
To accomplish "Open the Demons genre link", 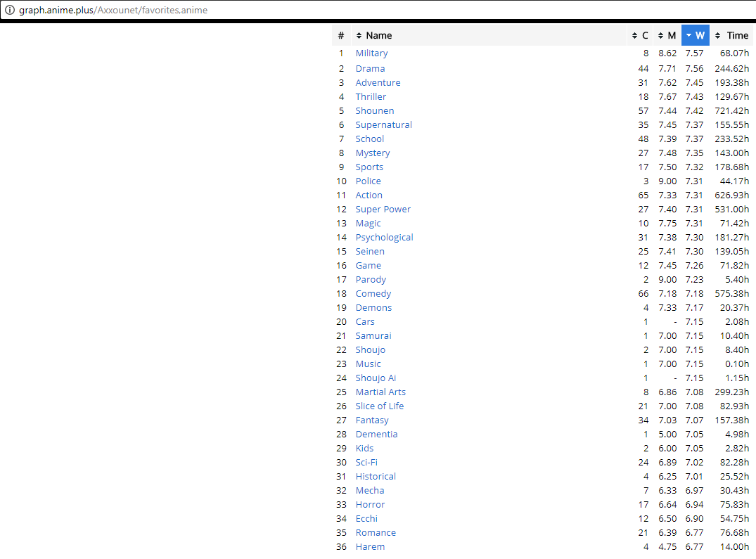I will coord(373,307).
